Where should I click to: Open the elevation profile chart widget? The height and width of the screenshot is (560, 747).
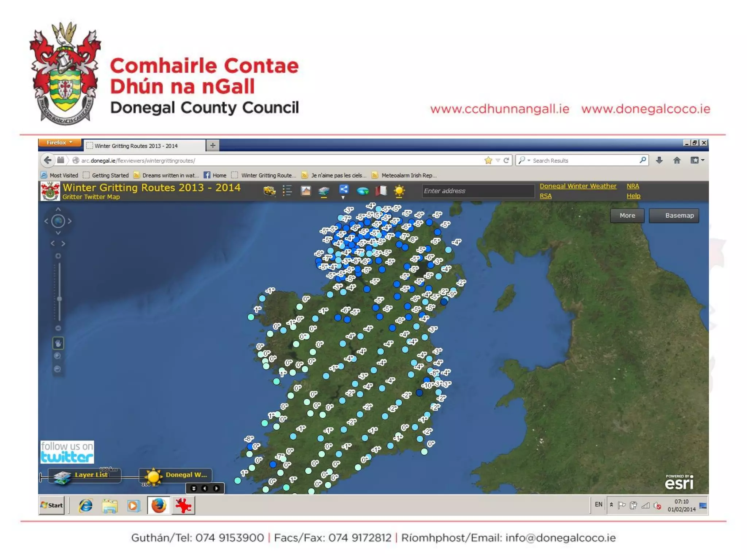pos(306,191)
